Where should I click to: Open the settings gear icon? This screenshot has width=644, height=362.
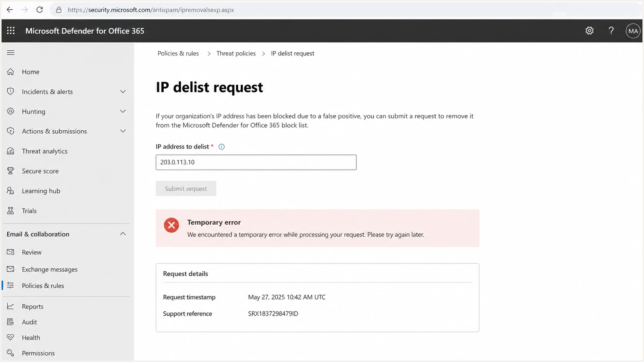(x=589, y=31)
